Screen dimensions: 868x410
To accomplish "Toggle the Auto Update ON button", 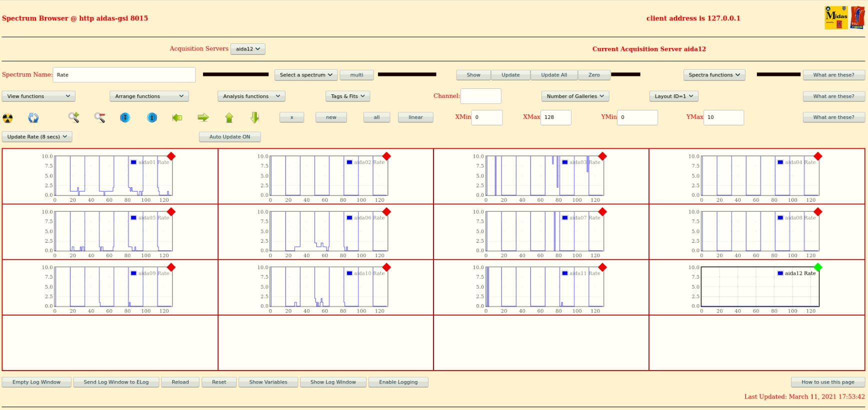I will [229, 137].
